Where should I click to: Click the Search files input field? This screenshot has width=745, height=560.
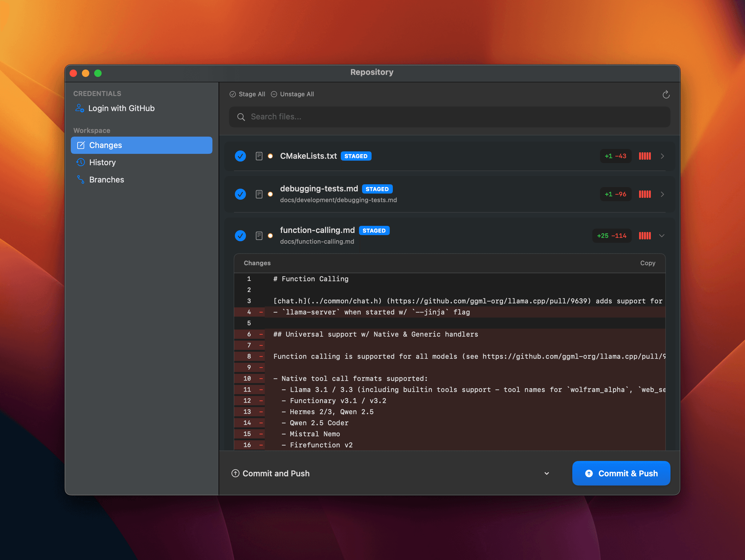pos(450,117)
